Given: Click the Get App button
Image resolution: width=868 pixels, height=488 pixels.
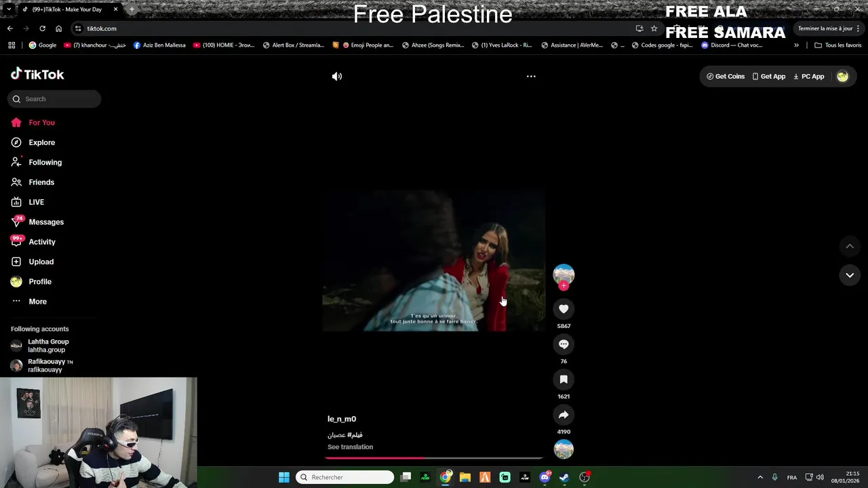Looking at the screenshot, I should (768, 77).
